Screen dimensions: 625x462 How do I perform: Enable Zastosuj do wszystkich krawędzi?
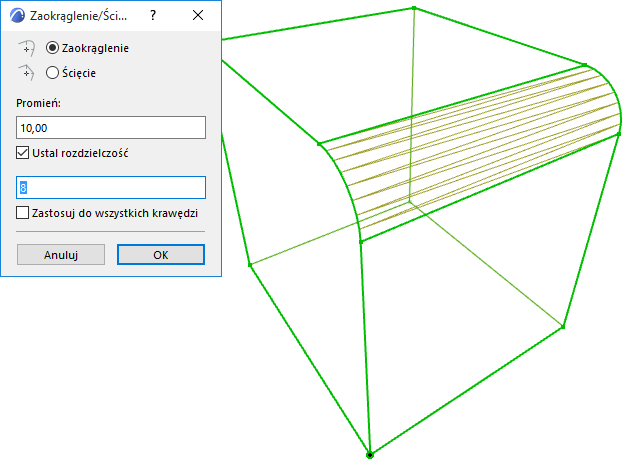point(23,213)
